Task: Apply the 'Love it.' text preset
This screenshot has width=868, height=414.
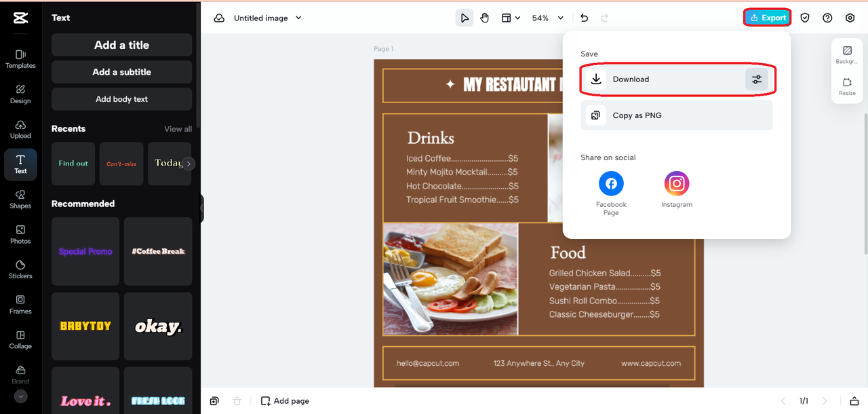Action: pos(85,391)
